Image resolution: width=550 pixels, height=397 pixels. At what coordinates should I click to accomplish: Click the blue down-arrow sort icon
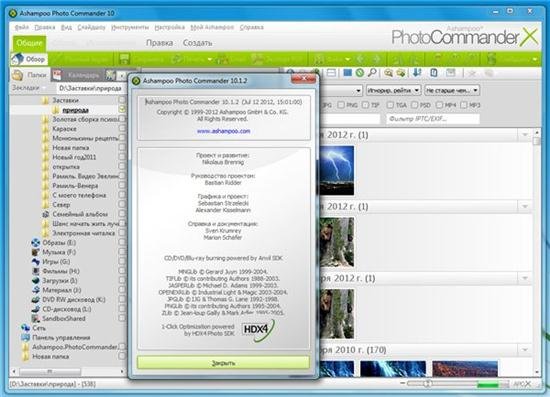(x=417, y=73)
